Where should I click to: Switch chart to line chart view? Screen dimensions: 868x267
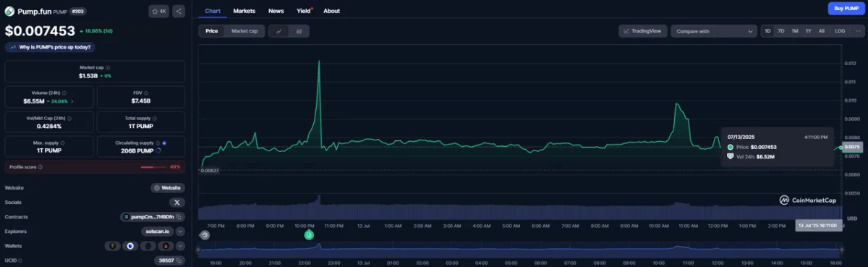[278, 31]
